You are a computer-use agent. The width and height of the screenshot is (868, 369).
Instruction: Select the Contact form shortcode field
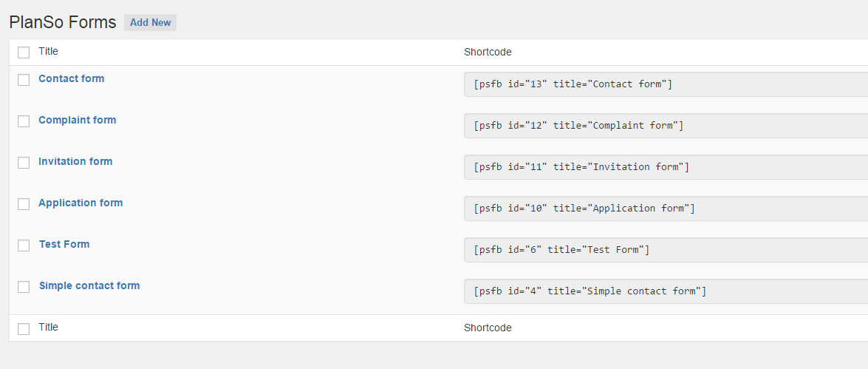[666, 84]
